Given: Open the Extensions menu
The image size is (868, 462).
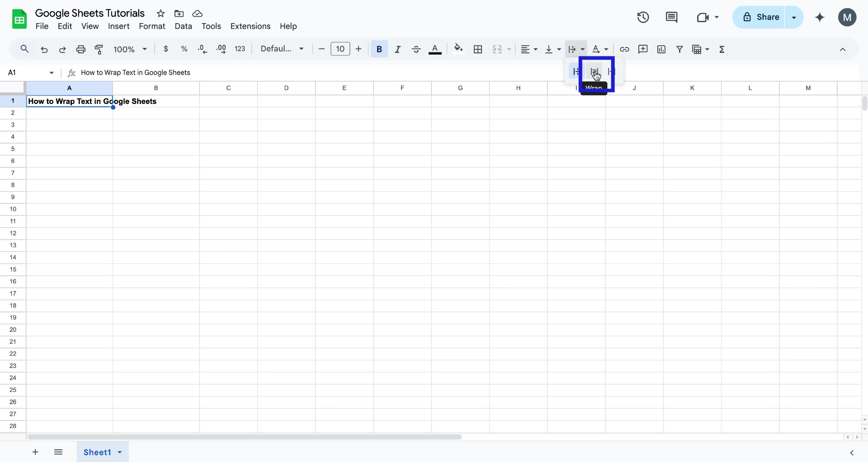Looking at the screenshot, I should coord(250,26).
